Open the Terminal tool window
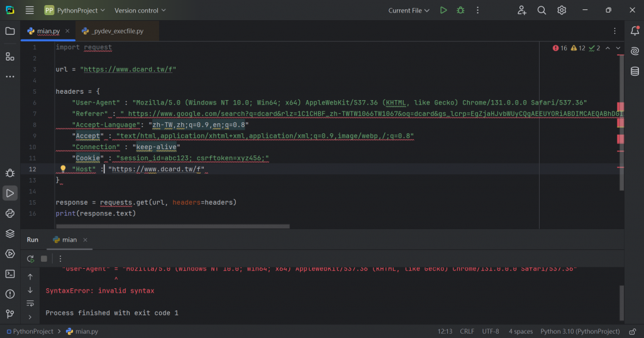Screen dimensions: 644x338 click(10, 274)
